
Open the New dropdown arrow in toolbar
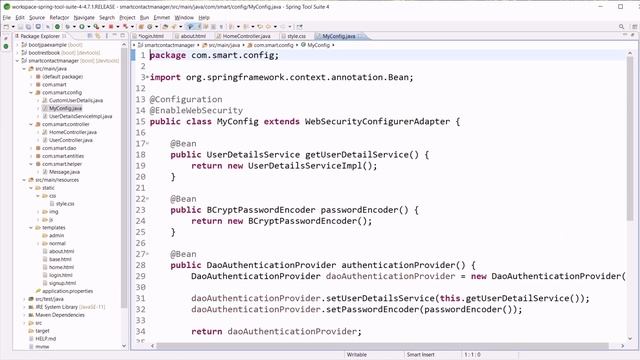click(13, 27)
